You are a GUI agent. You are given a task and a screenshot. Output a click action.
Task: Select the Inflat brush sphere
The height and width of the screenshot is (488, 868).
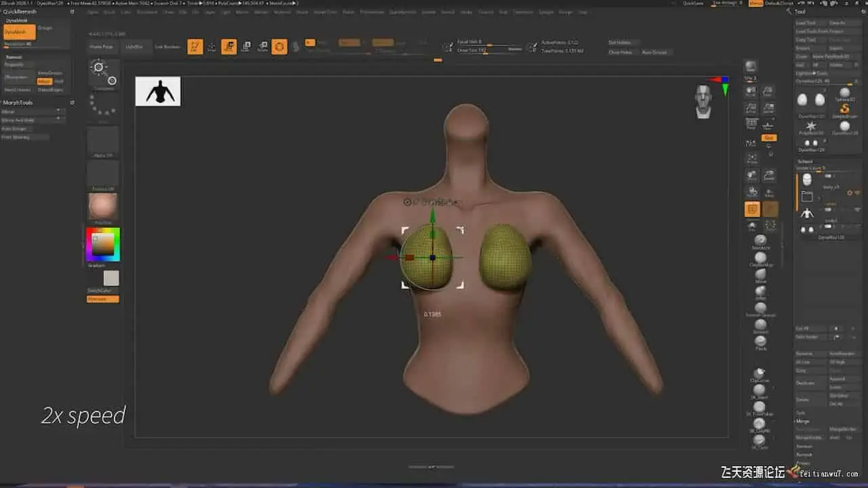760,291
